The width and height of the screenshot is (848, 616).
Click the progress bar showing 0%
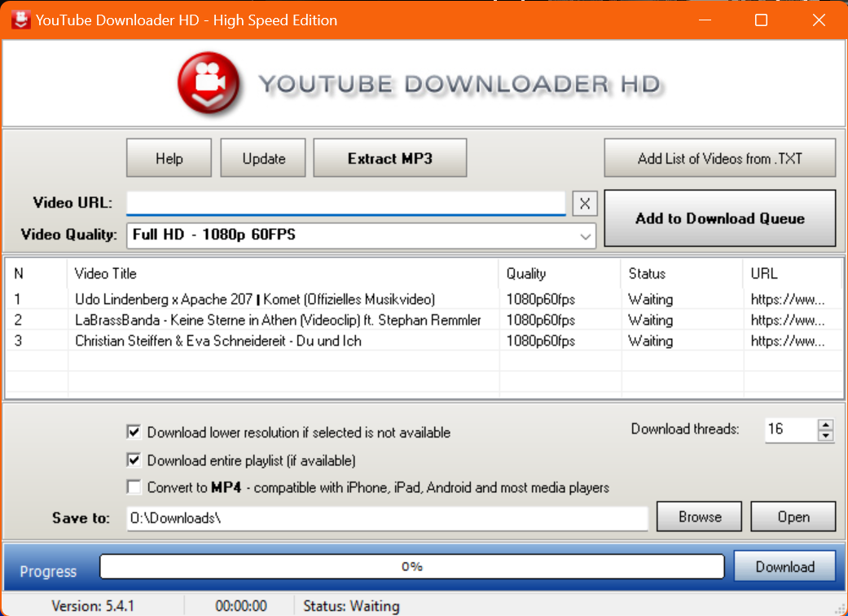coord(411,566)
